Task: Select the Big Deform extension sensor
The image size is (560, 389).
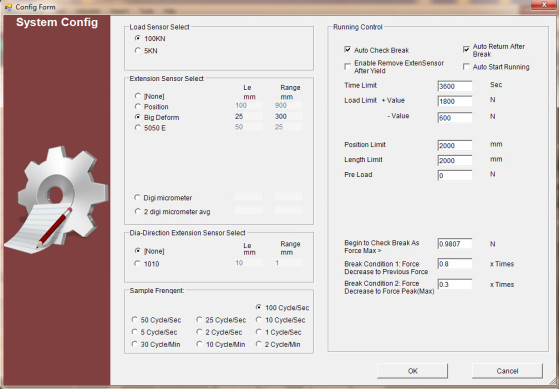Action: coord(138,117)
